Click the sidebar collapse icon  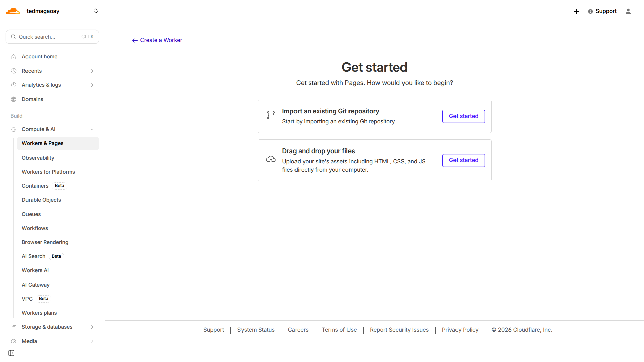pyautogui.click(x=11, y=353)
